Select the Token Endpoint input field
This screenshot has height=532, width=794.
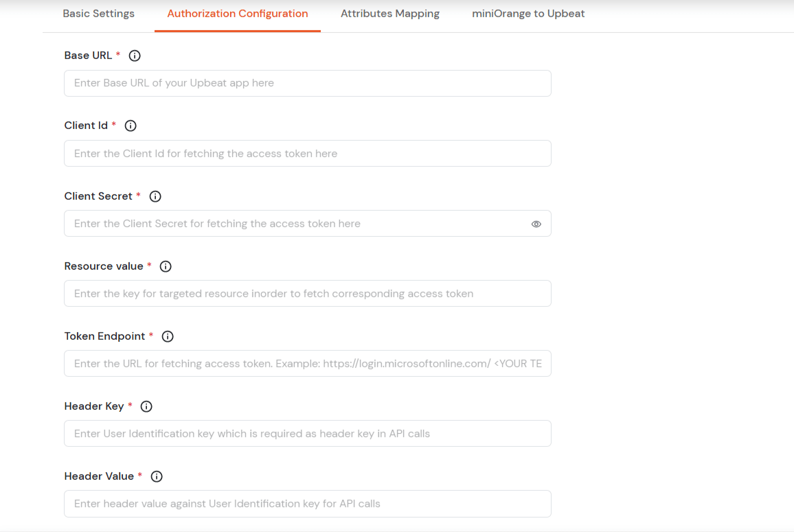tap(308, 363)
